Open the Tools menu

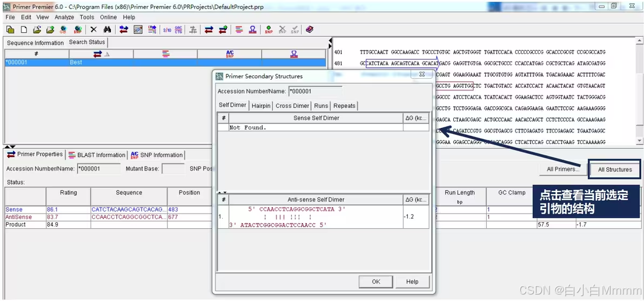[x=87, y=17]
